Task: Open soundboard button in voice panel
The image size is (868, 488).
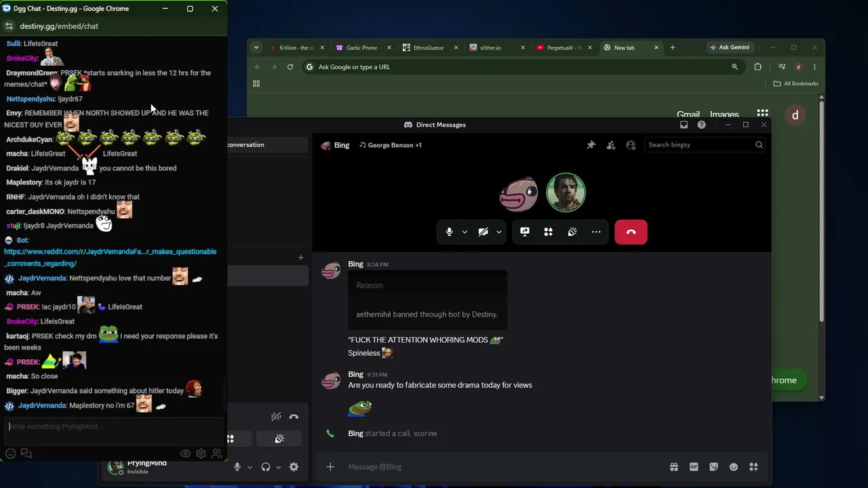Action: (x=279, y=439)
